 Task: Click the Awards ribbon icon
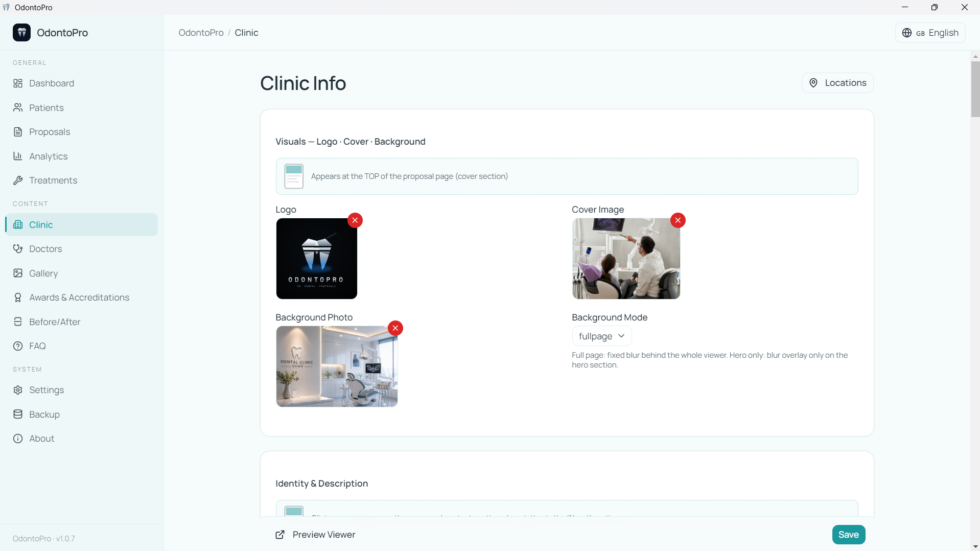[x=18, y=297]
